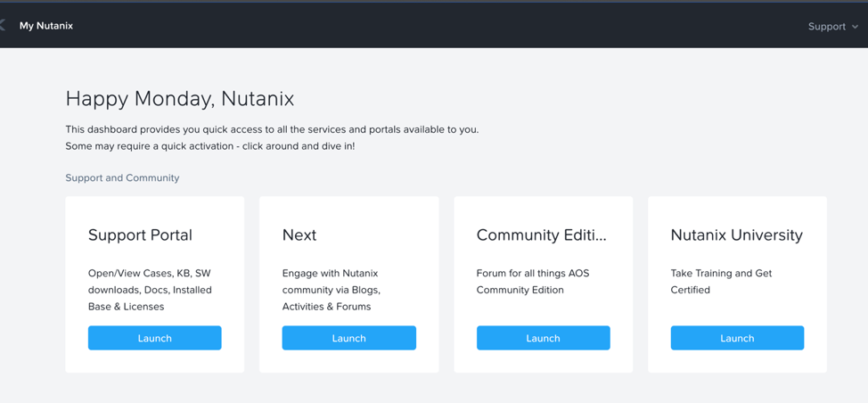The width and height of the screenshot is (868, 403).
Task: Click the Support Portal description about Cases and KB
Action: (150, 290)
